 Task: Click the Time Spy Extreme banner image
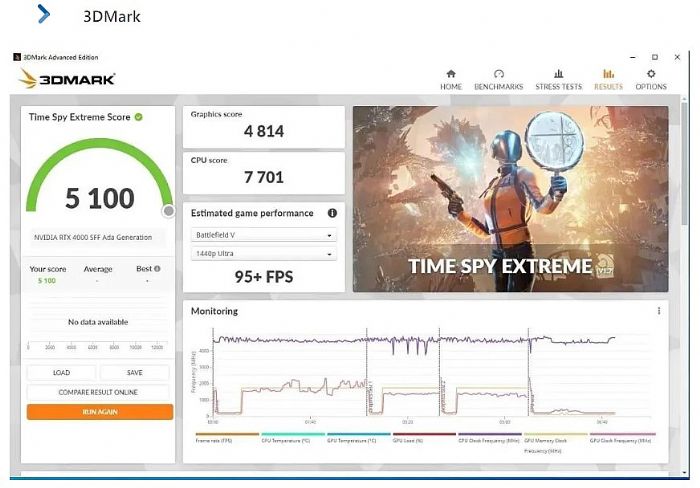click(x=510, y=199)
